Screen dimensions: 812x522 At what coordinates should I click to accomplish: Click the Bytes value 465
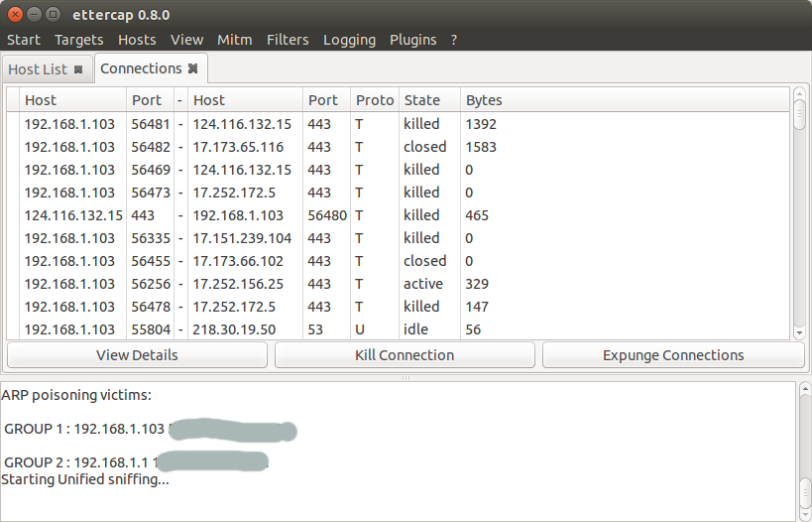click(477, 215)
